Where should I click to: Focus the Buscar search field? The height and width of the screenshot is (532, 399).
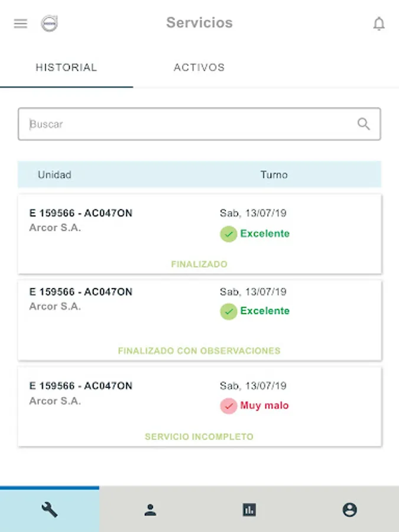click(189, 124)
